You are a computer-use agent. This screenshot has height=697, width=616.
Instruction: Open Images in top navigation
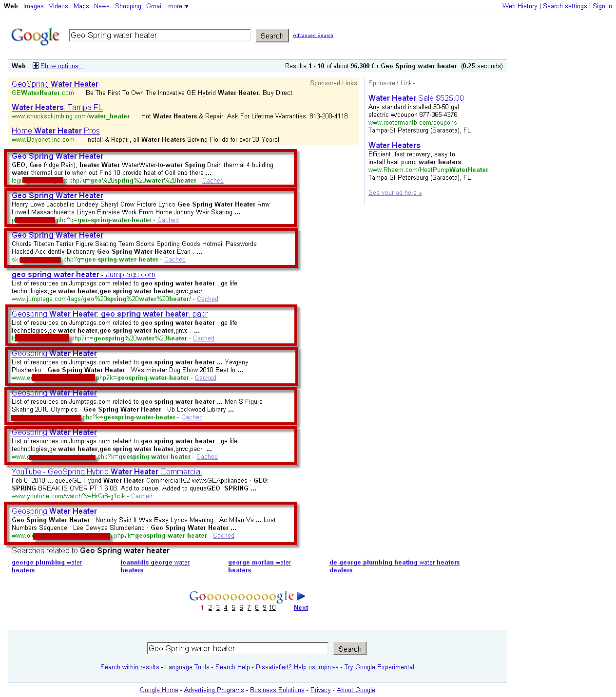click(x=34, y=6)
